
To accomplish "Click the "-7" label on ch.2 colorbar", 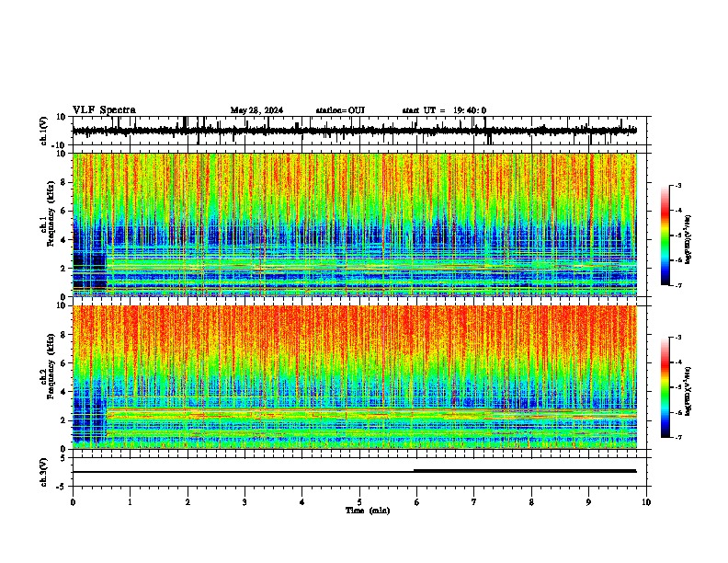I will 678,437.
